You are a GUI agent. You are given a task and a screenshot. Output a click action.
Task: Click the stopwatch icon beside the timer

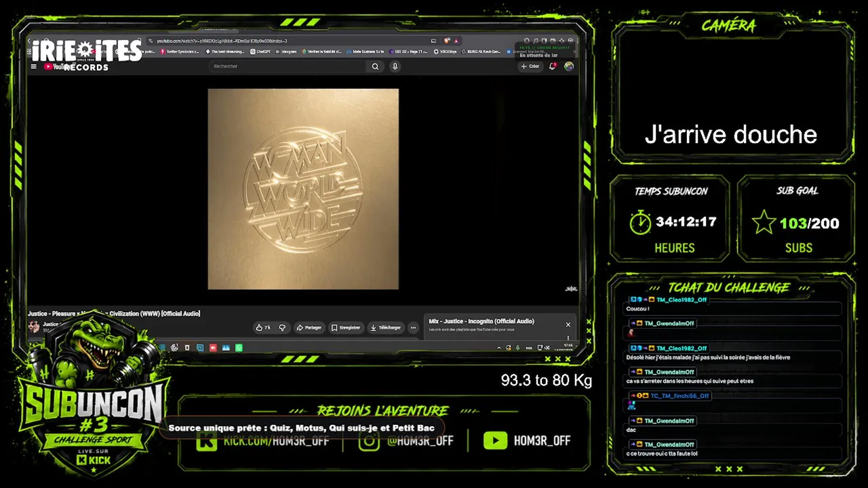(640, 222)
